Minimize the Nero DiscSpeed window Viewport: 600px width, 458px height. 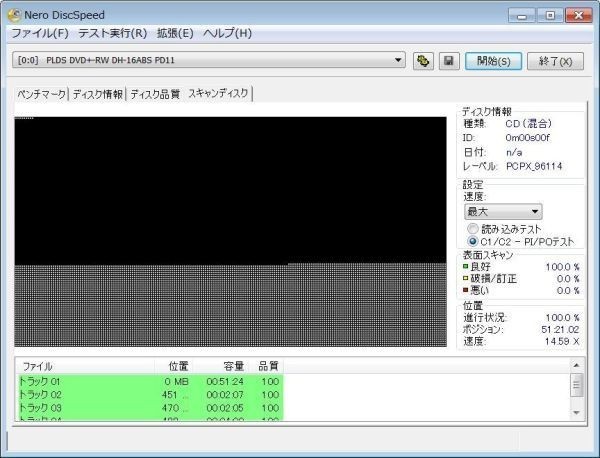(522, 16)
